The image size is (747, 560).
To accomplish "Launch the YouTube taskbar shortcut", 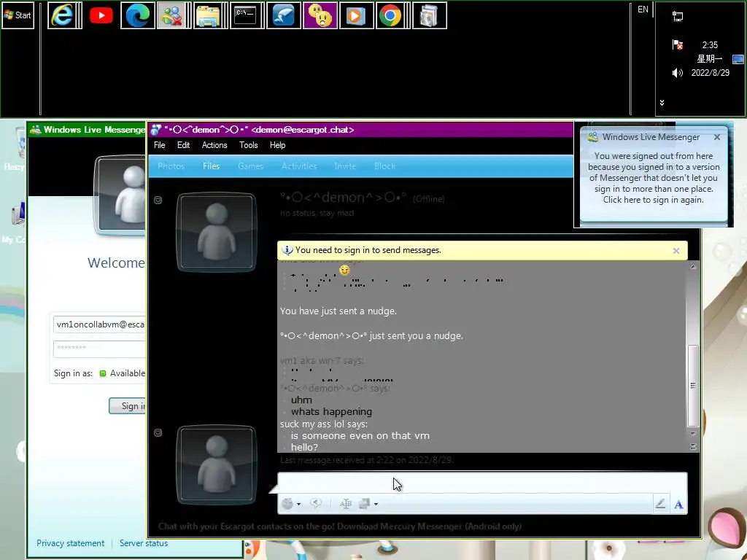I will pyautogui.click(x=101, y=16).
